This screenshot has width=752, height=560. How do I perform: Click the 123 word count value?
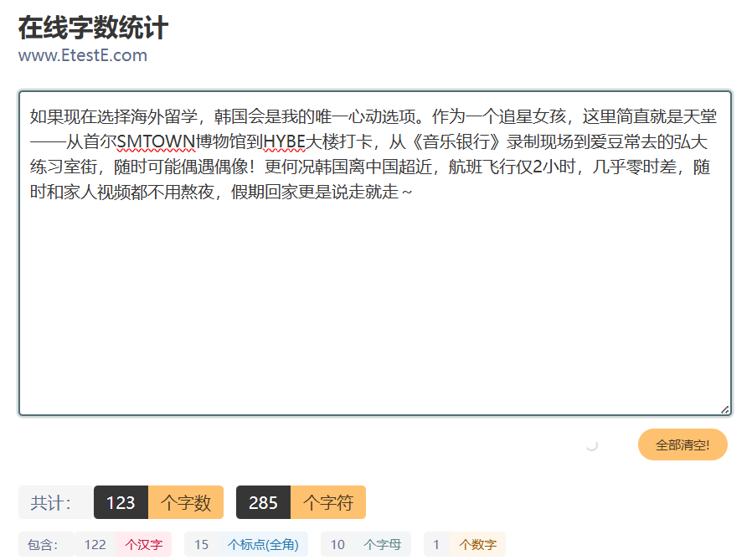121,502
